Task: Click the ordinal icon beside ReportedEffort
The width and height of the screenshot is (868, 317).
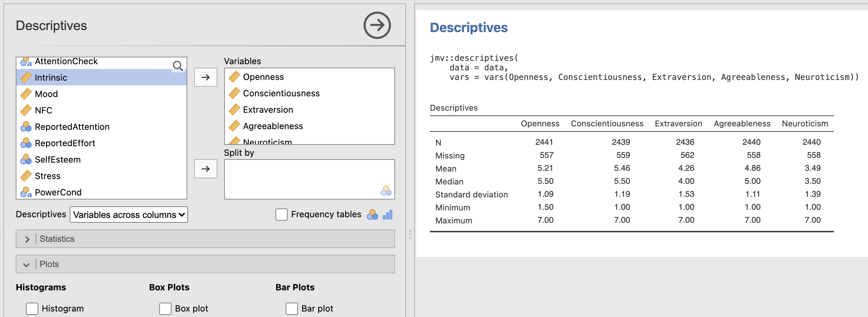Action: [26, 143]
